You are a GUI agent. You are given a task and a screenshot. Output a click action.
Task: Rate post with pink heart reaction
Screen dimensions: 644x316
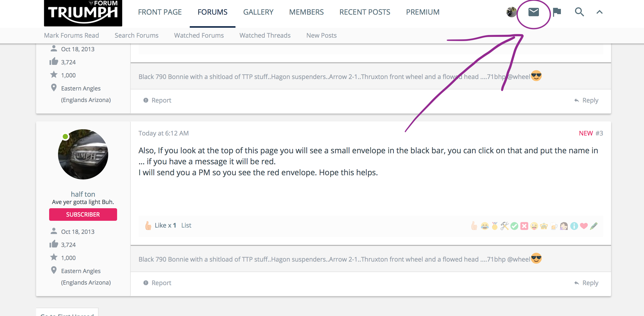coord(584,226)
